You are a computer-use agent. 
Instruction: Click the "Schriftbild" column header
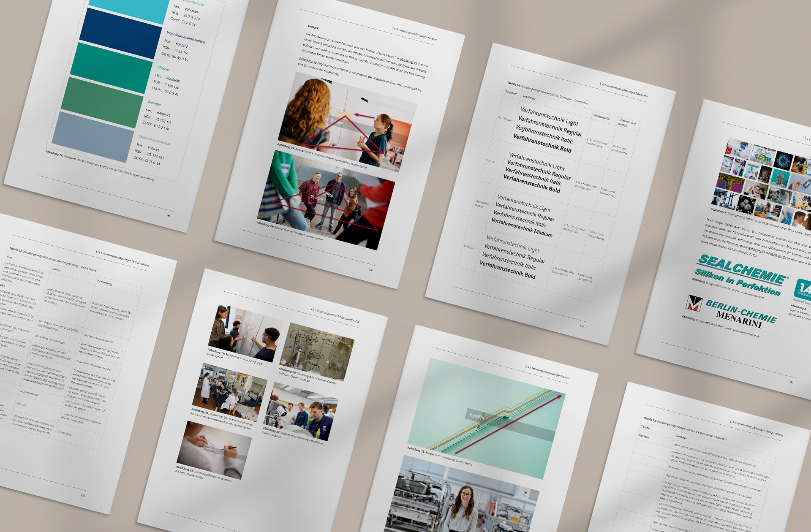tap(529, 98)
